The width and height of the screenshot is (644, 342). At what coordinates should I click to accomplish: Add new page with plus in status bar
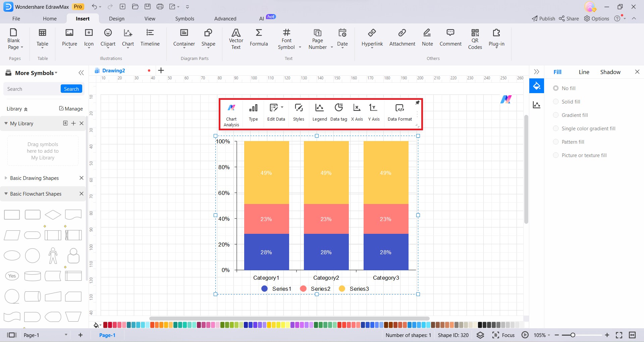pos(80,335)
